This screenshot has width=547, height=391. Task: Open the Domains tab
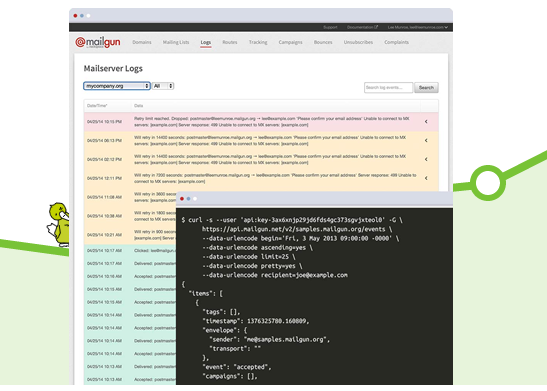click(142, 42)
